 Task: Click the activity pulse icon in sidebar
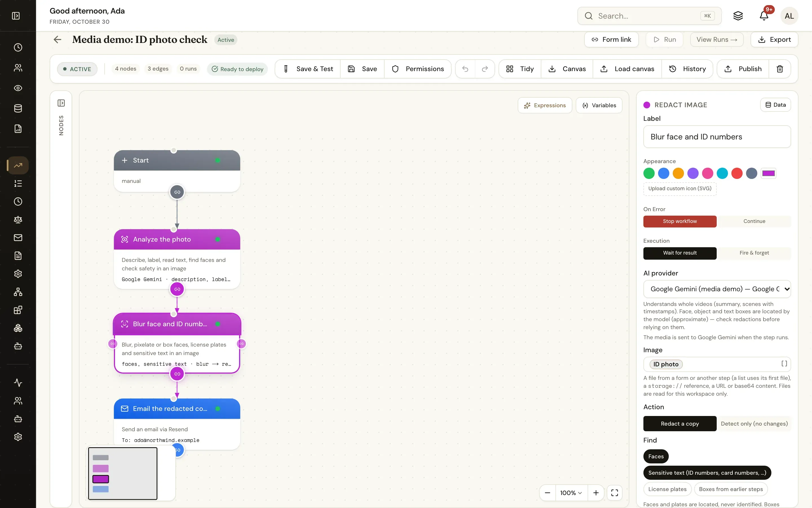click(18, 383)
